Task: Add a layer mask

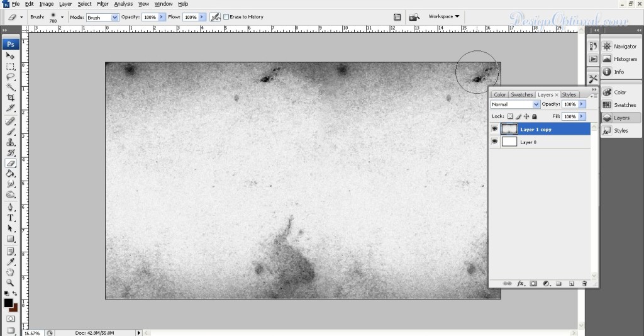Action: point(533,283)
